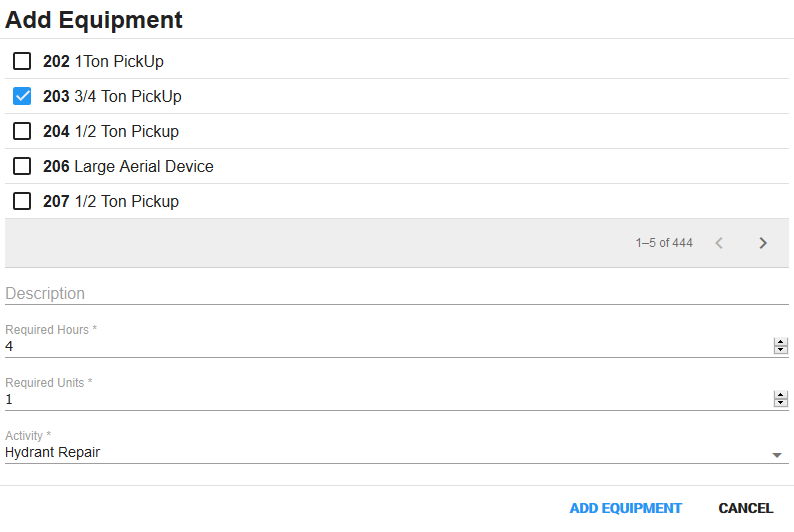Focus the Description text field

[x=390, y=294]
